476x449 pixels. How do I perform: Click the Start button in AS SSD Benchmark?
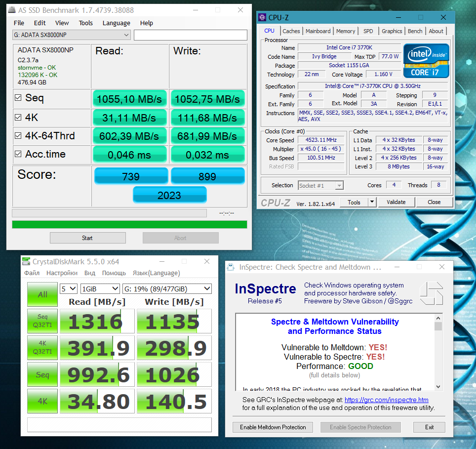88,238
